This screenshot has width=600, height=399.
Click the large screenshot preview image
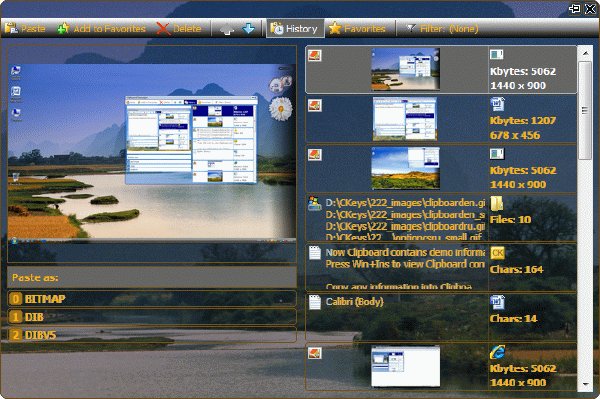(x=152, y=153)
